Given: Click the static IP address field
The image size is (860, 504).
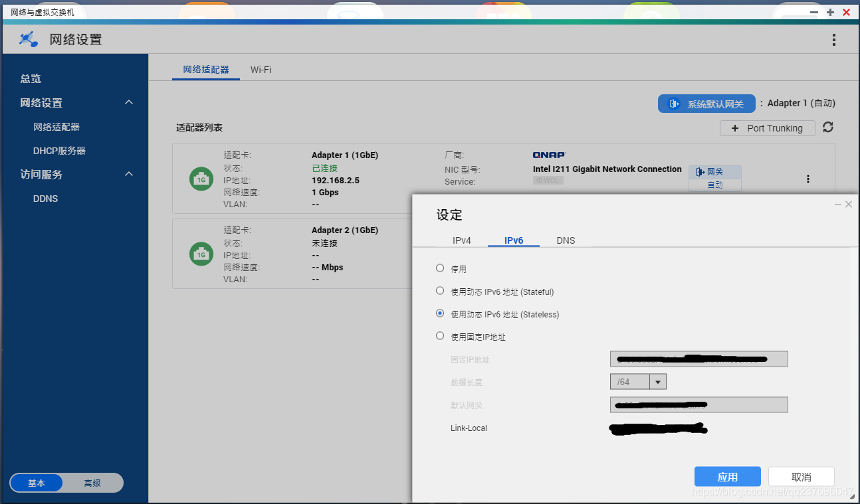Looking at the screenshot, I should pyautogui.click(x=699, y=359).
